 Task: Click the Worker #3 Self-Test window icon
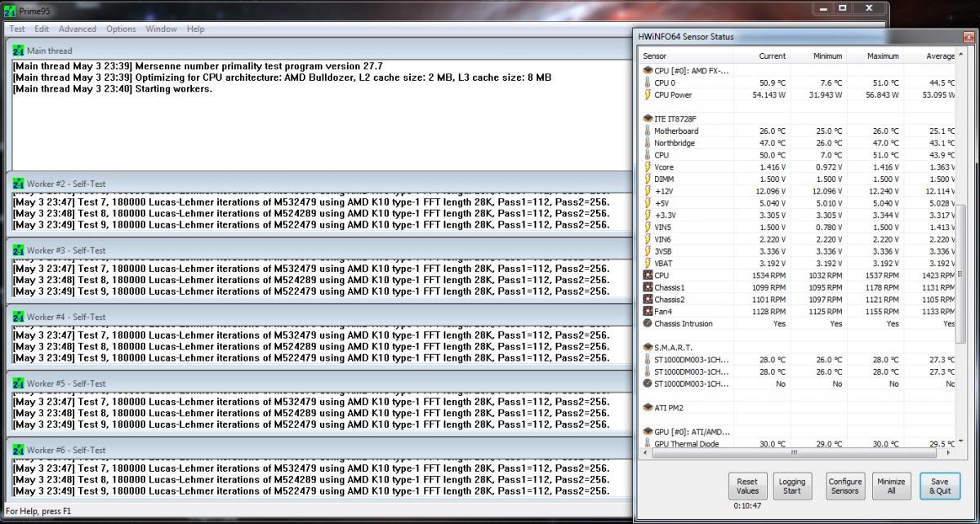19,251
